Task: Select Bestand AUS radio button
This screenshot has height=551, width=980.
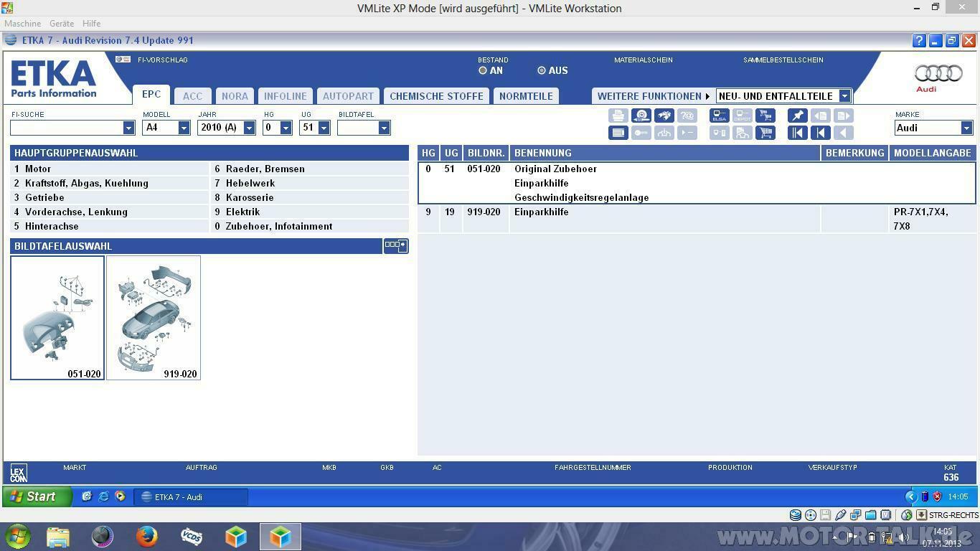Action: point(542,70)
